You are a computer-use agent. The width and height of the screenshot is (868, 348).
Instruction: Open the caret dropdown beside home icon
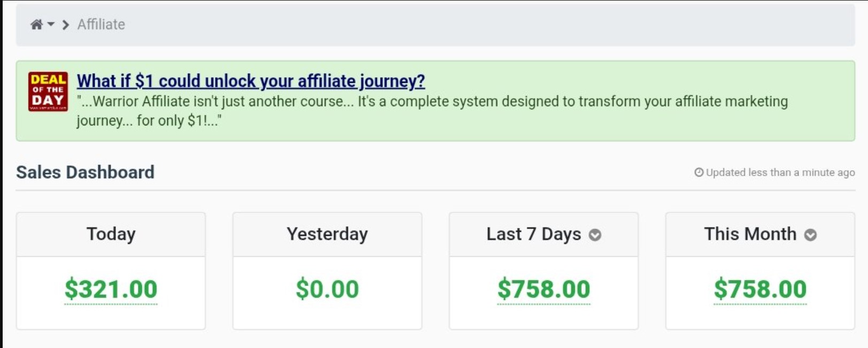click(x=51, y=25)
